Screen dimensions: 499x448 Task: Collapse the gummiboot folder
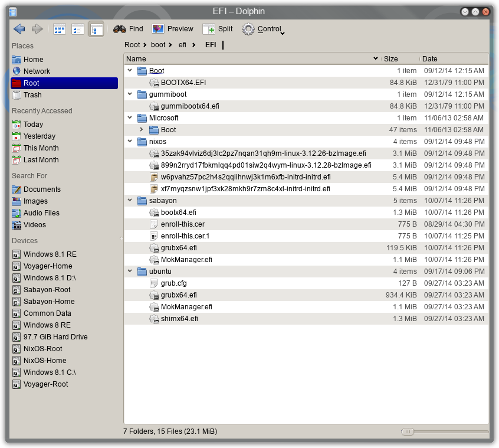pyautogui.click(x=130, y=94)
